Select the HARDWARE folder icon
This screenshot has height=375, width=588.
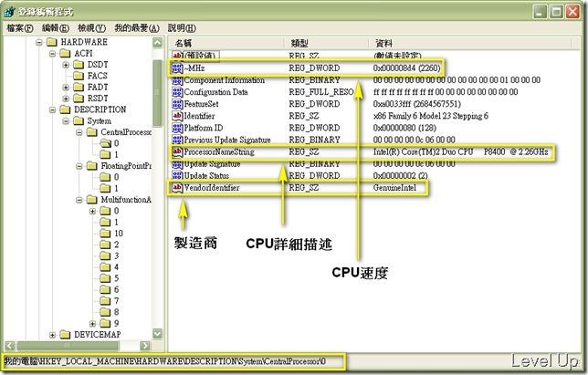click(52, 42)
